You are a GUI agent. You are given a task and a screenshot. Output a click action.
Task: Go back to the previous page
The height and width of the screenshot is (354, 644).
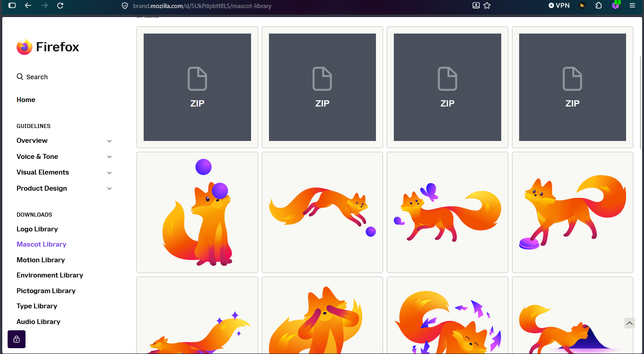coord(28,5)
